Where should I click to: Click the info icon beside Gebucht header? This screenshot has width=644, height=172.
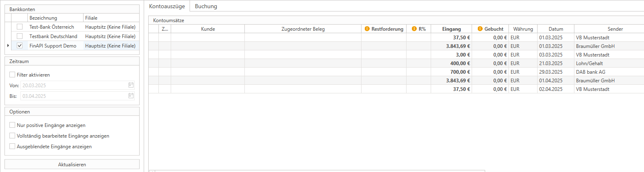[x=480, y=29]
